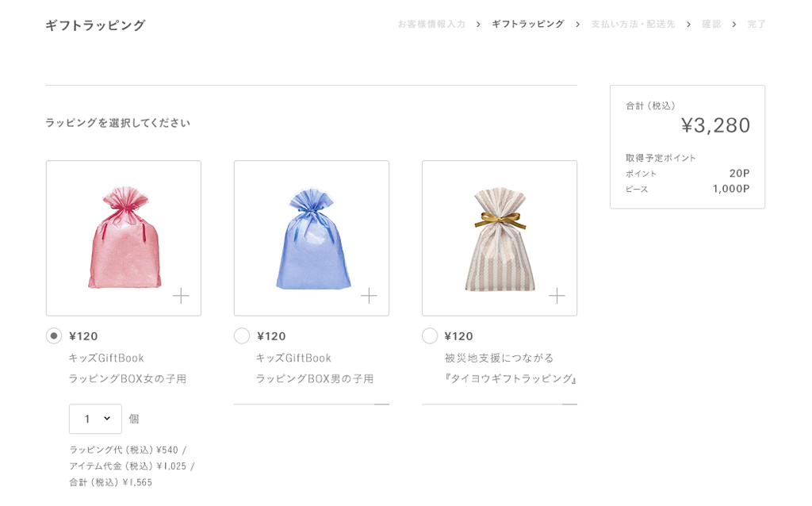Click the 確認 breadcrumb step

(711, 25)
